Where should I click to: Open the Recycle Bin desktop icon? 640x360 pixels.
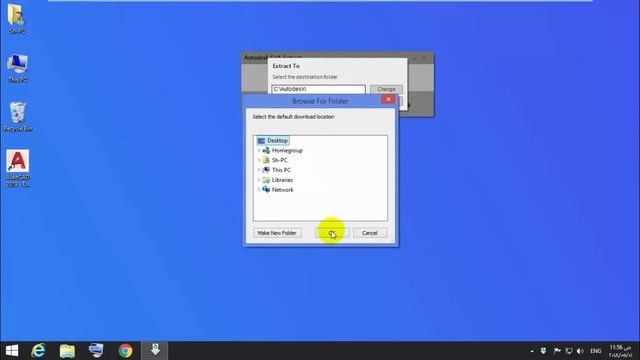pos(18,117)
